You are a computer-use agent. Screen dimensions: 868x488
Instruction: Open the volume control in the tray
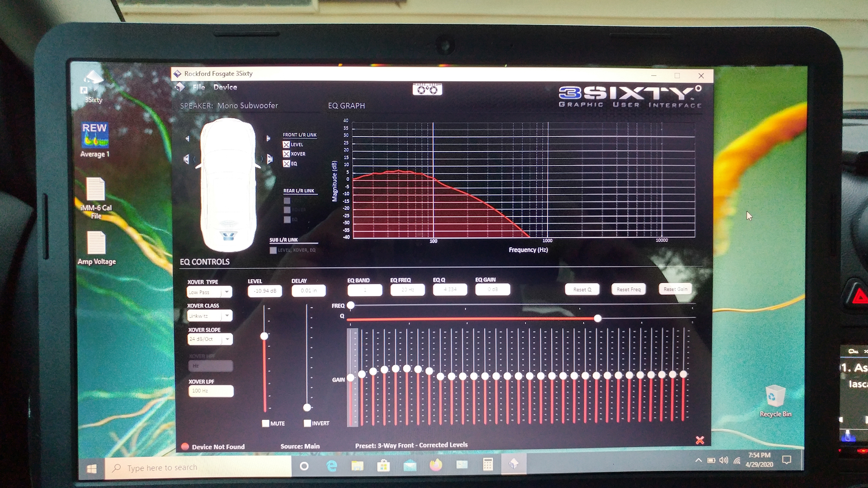coord(724,460)
